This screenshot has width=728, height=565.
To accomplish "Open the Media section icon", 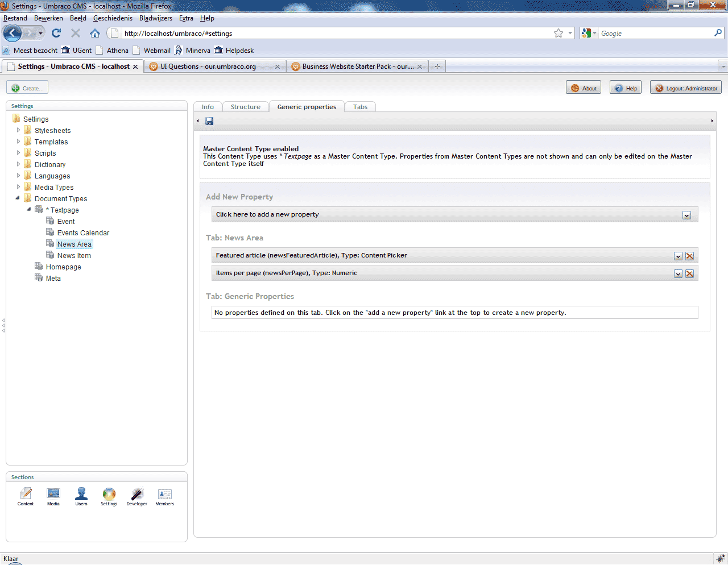I will (x=53, y=496).
